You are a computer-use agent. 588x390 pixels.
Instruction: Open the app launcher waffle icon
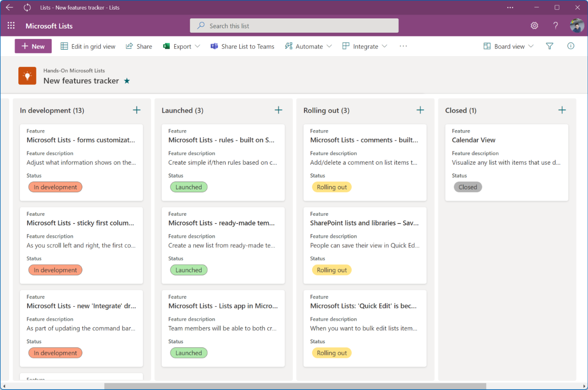11,26
